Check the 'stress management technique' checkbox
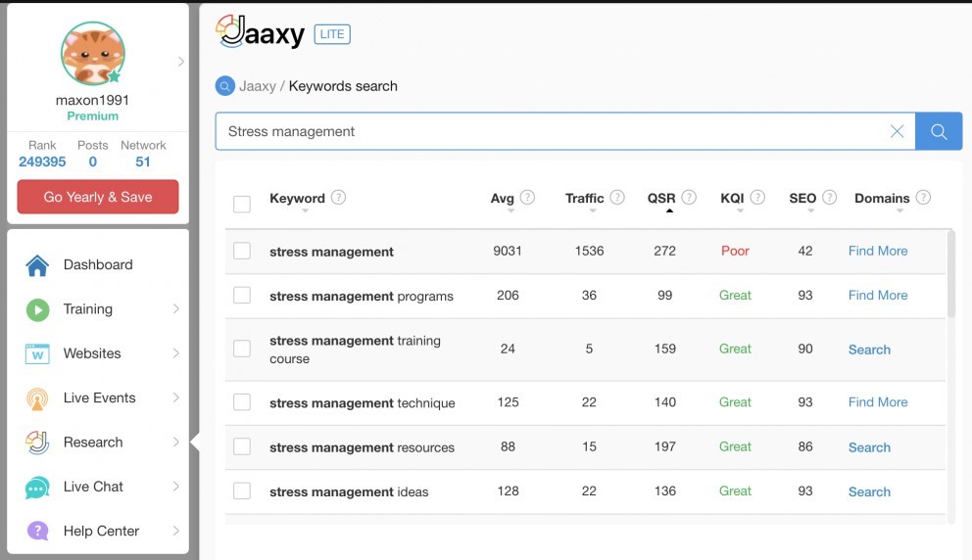 click(x=242, y=402)
